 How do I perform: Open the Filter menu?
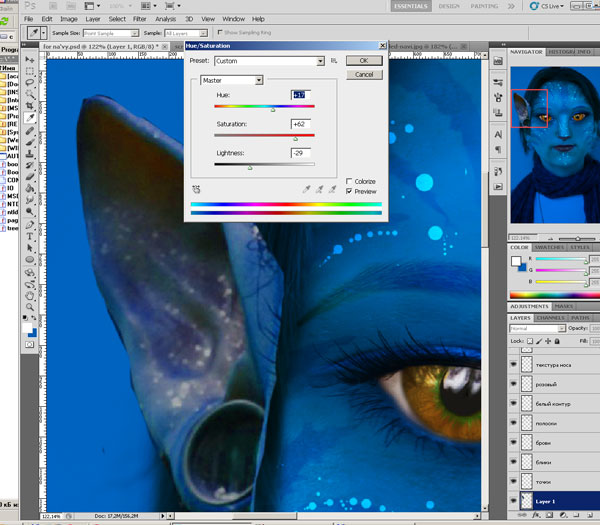[140, 19]
